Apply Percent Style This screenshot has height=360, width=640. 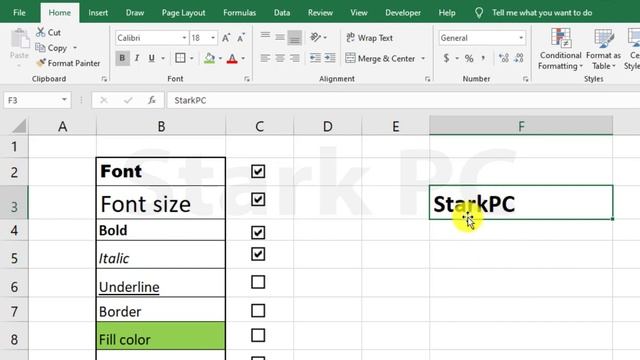tap(469, 58)
